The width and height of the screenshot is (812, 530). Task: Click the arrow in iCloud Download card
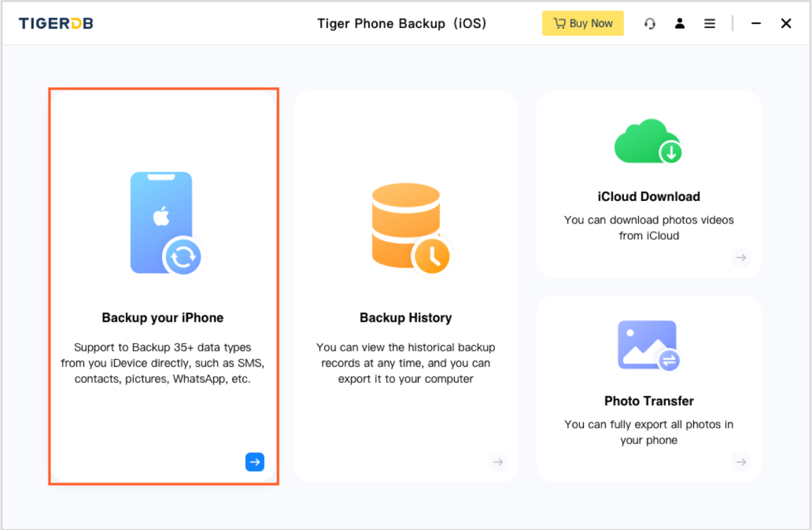point(741,258)
